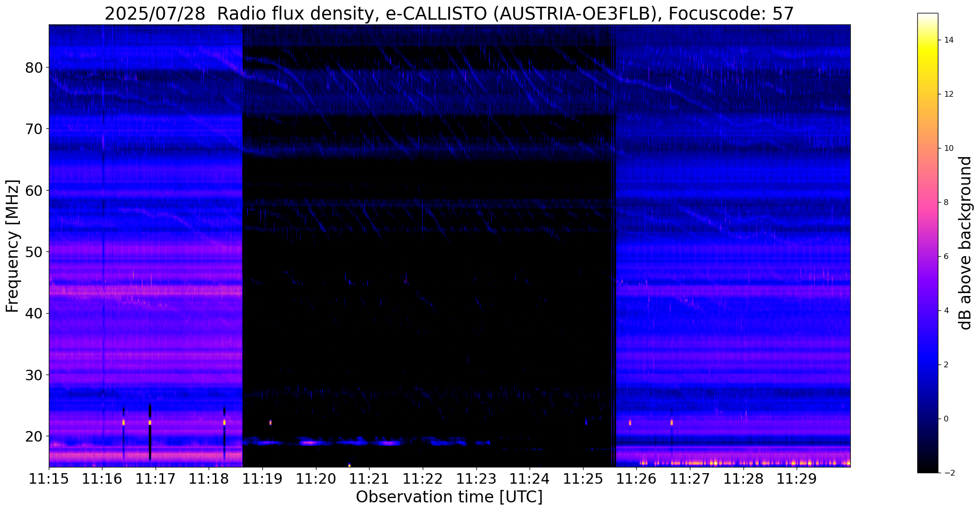Click the 70 MHz frequency tick label

click(34, 129)
